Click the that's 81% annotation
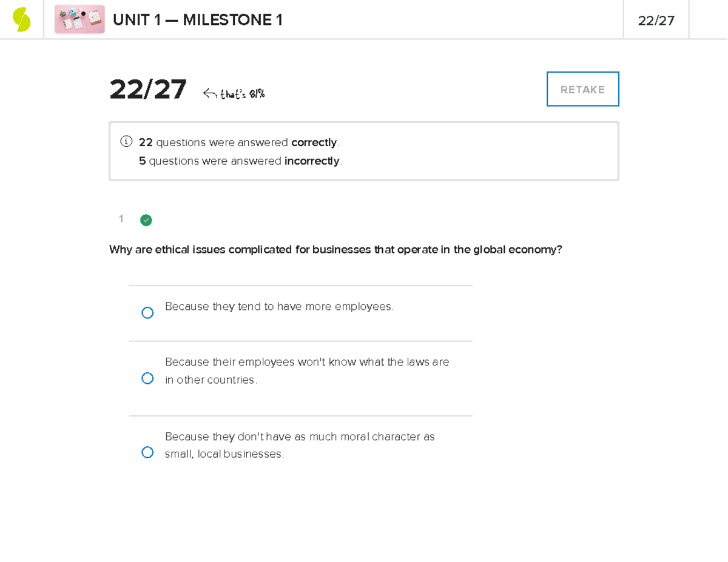 click(x=241, y=93)
